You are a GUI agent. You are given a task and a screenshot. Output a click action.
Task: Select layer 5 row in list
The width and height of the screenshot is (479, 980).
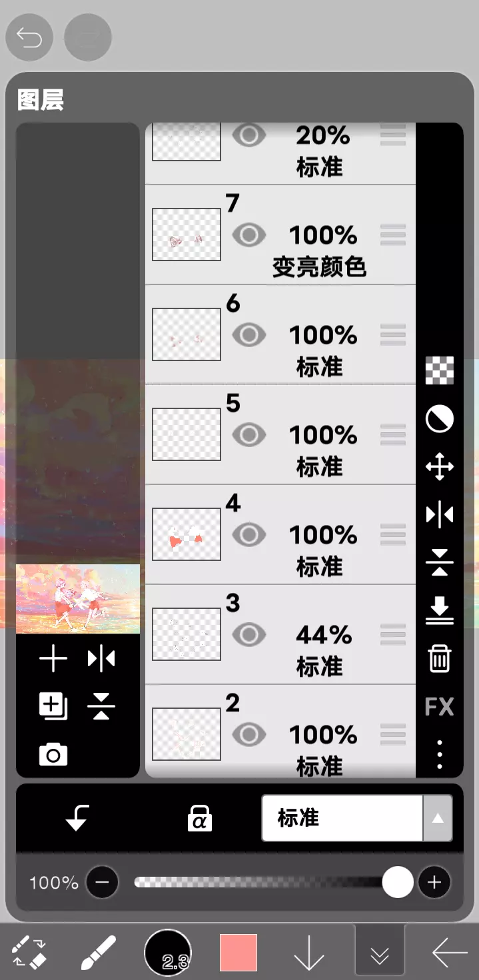pyautogui.click(x=280, y=434)
